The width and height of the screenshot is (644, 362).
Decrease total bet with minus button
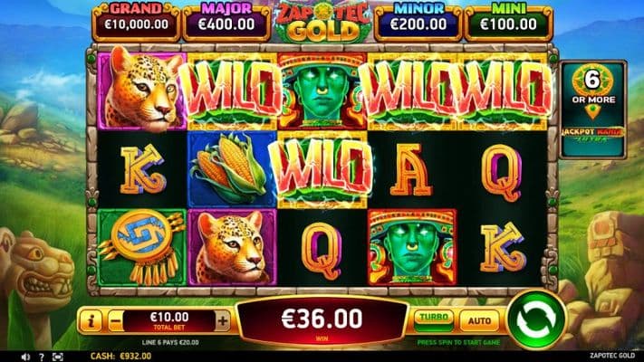pyautogui.click(x=116, y=320)
